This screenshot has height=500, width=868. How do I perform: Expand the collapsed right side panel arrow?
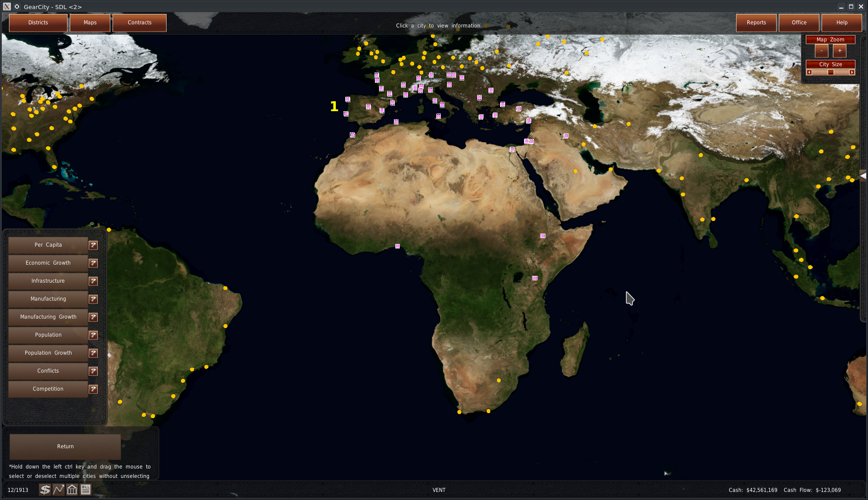pos(863,176)
